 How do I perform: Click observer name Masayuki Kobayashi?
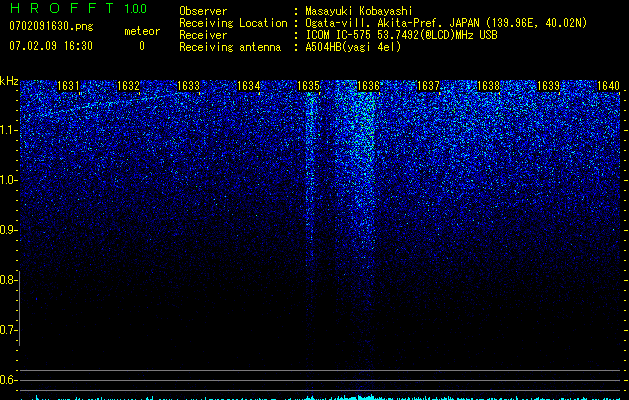359,11
